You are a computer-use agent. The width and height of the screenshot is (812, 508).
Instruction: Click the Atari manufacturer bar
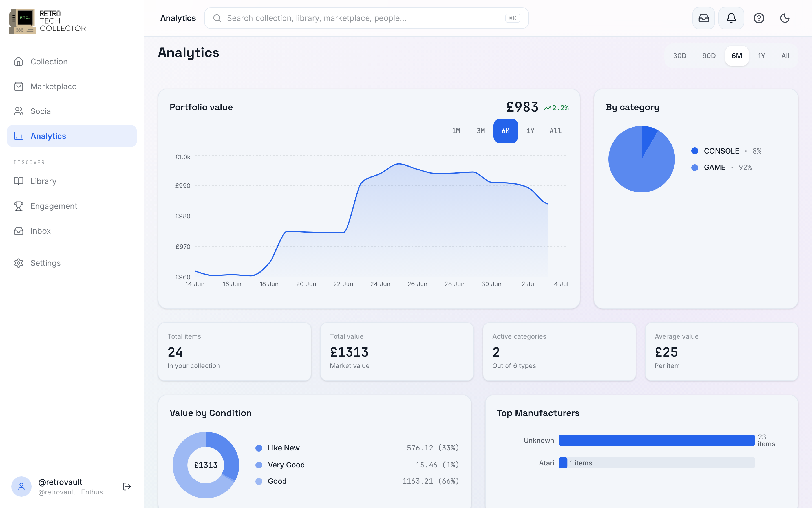[x=563, y=463]
